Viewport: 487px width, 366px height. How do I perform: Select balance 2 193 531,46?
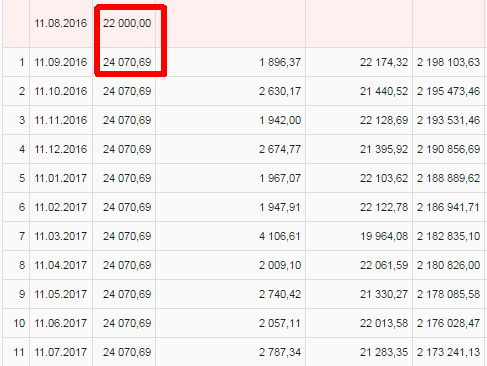pos(448,120)
